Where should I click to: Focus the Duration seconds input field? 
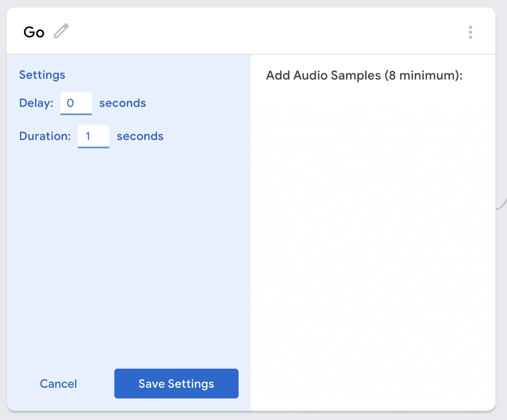pos(94,136)
